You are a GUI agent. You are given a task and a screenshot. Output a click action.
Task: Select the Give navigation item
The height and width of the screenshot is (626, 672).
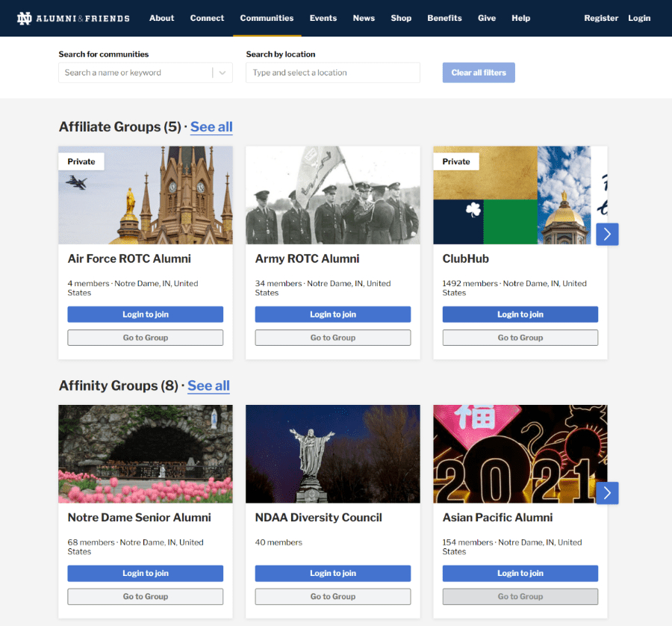487,18
